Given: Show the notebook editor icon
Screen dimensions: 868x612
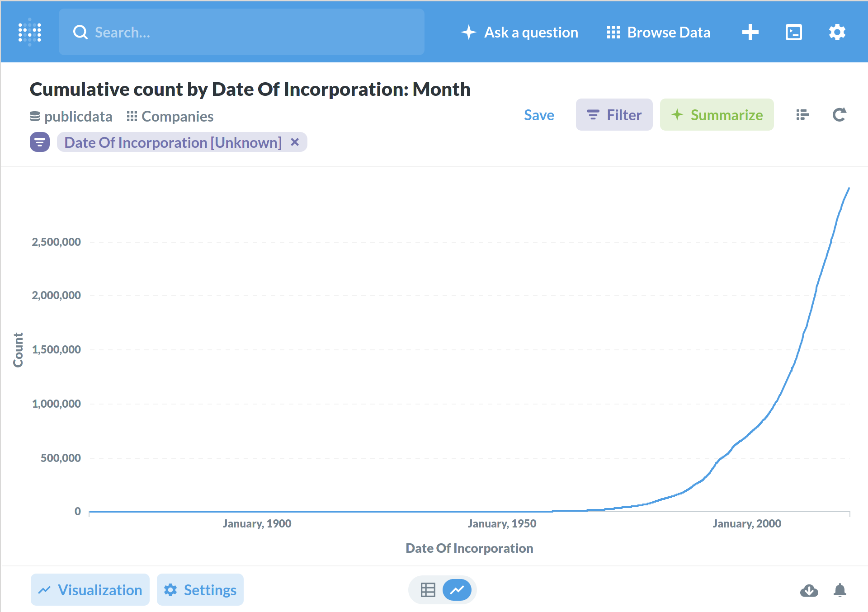Looking at the screenshot, I should [802, 115].
